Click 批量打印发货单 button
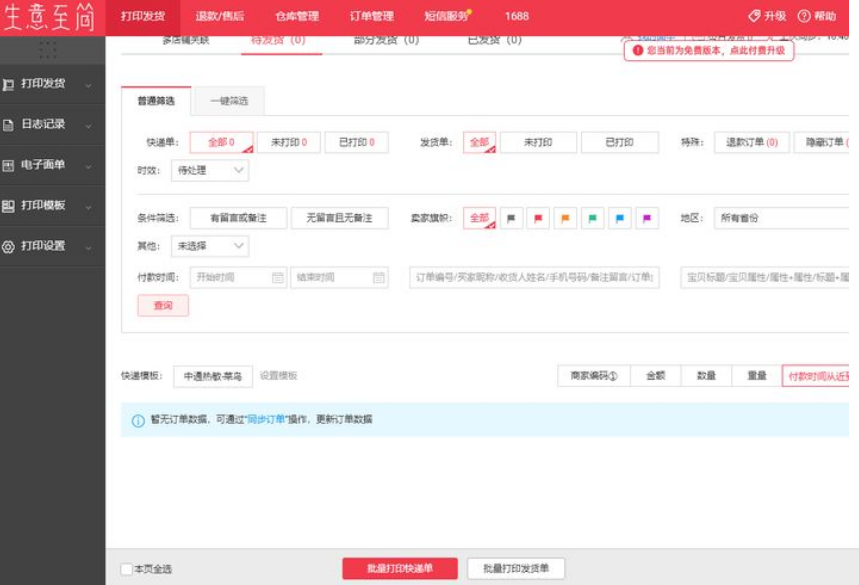Screen dimensions: 859x585 516,569
